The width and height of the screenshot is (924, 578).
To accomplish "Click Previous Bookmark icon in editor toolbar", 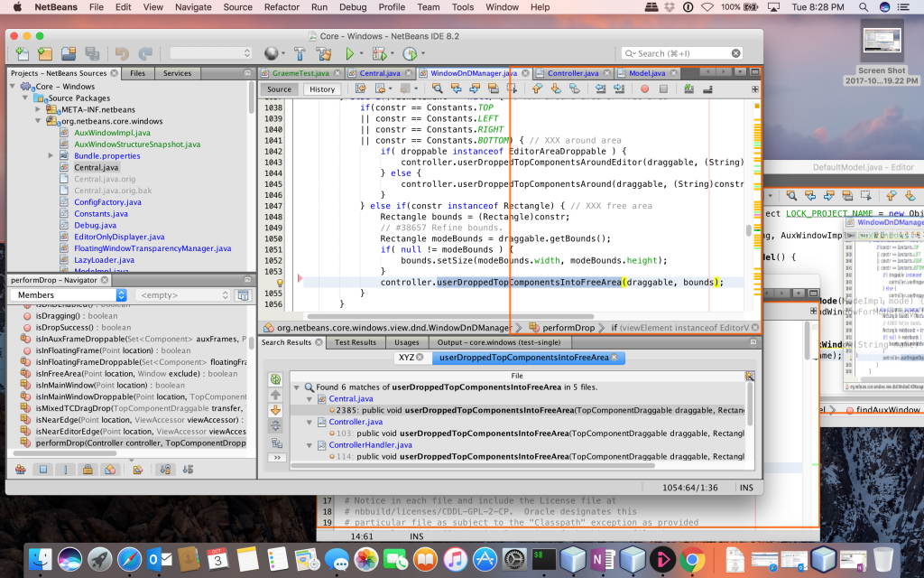I will tap(537, 89).
